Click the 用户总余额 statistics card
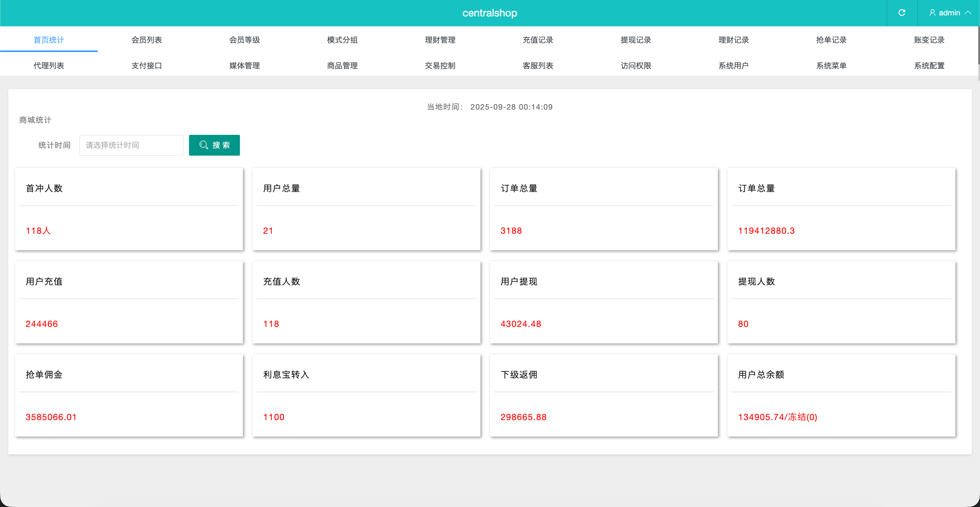Viewport: 980px width, 507px height. [x=841, y=395]
